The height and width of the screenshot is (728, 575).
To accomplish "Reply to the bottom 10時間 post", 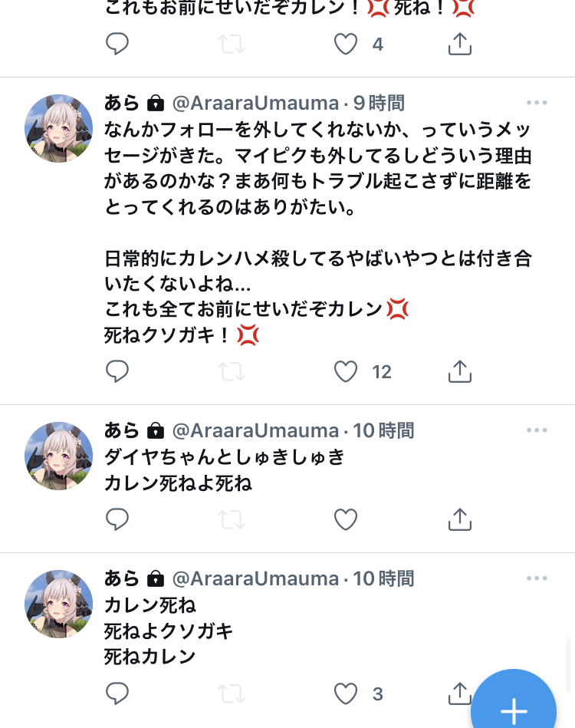I will tap(117, 693).
